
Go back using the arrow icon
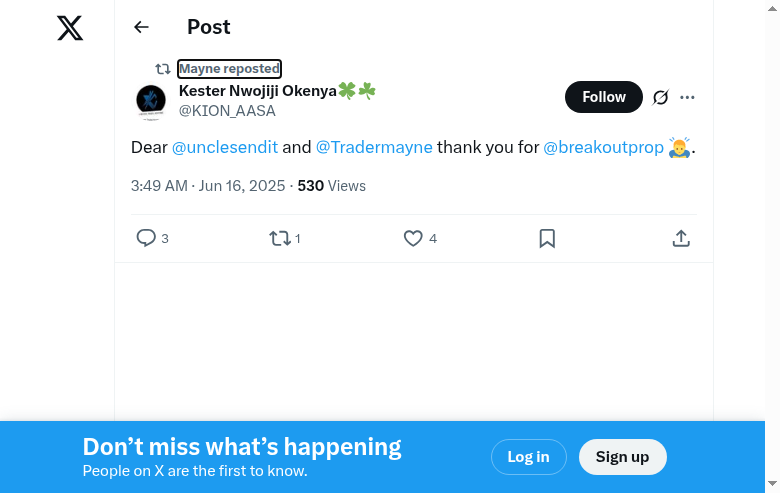(141, 28)
